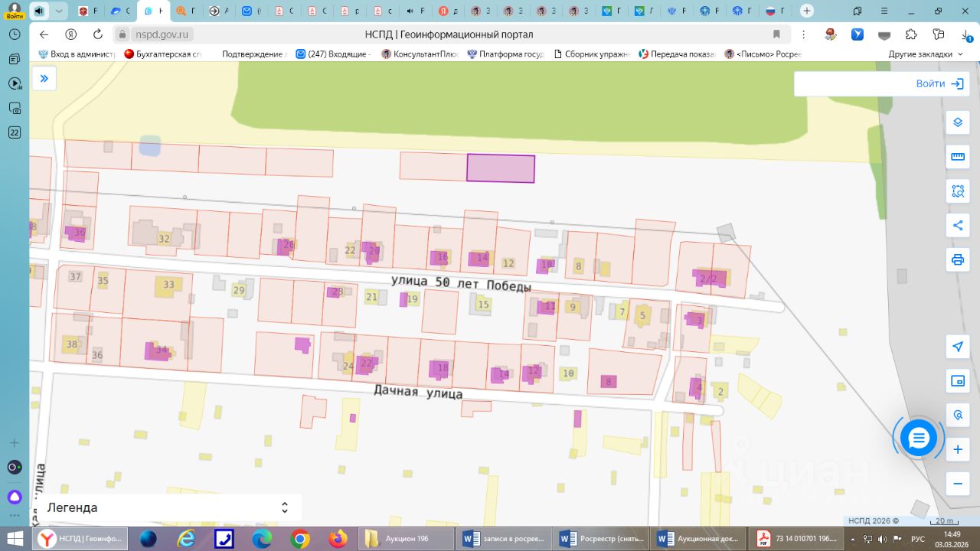Click the share map icon
This screenshot has height=551, width=980.
pyautogui.click(x=957, y=225)
